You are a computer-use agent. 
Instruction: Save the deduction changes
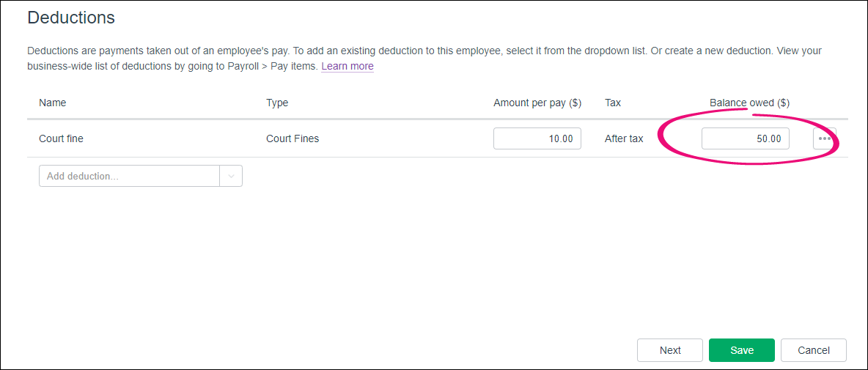742,350
